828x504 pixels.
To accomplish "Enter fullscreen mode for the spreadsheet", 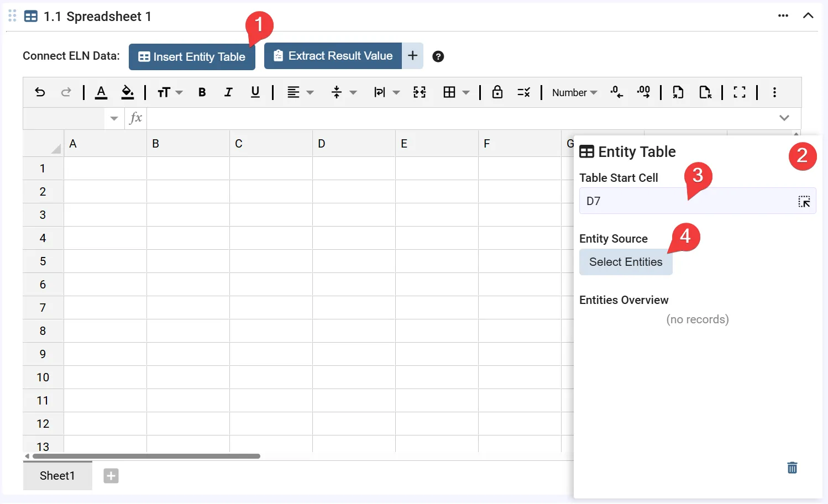I will [x=739, y=92].
